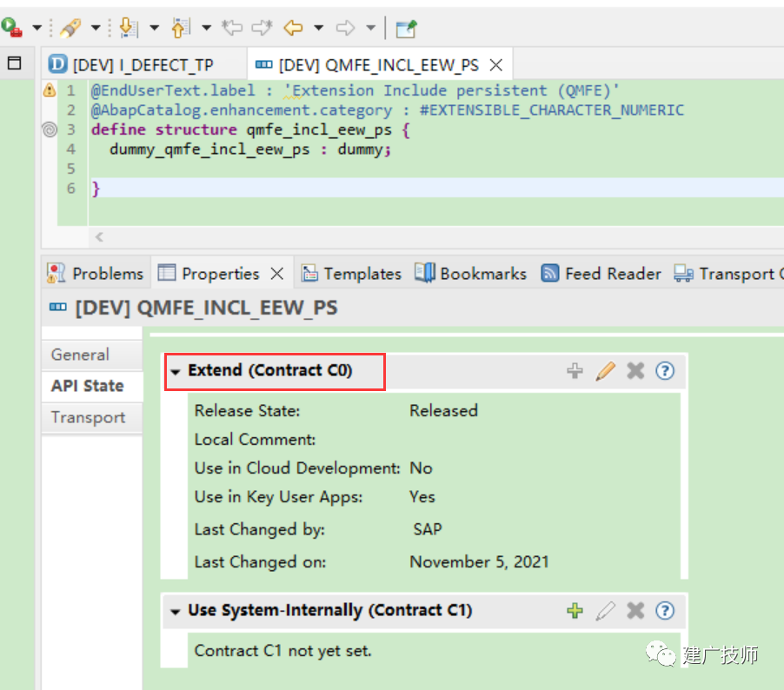
Task: Click the spiral marker icon on line 3
Action: [50, 129]
